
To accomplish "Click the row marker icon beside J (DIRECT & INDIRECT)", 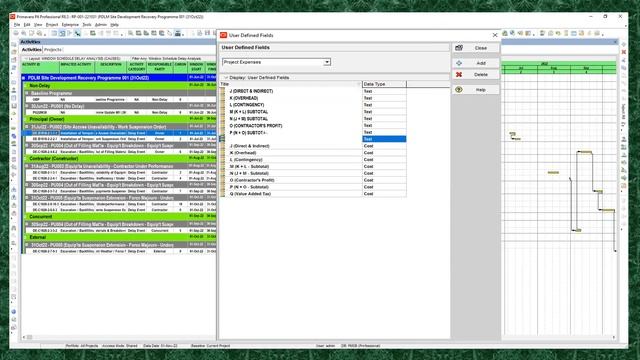I will click(x=222, y=91).
